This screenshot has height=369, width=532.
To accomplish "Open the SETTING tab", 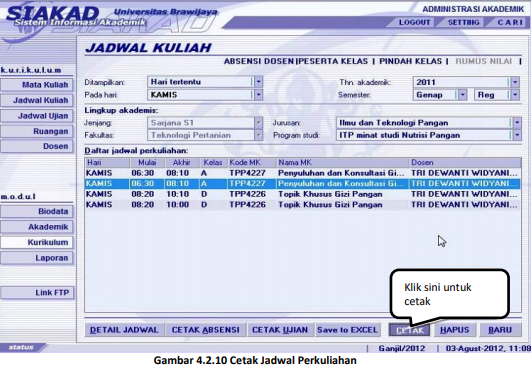I will tap(463, 22).
